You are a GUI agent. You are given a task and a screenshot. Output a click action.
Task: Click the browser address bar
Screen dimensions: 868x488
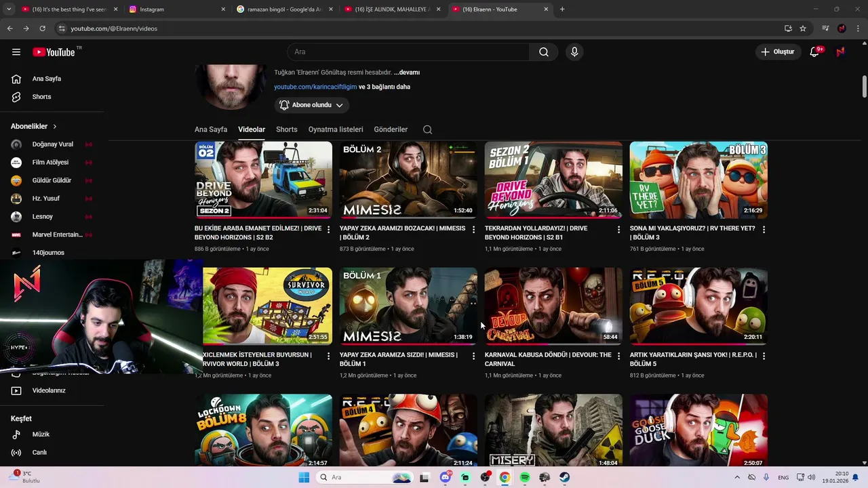[x=417, y=28]
